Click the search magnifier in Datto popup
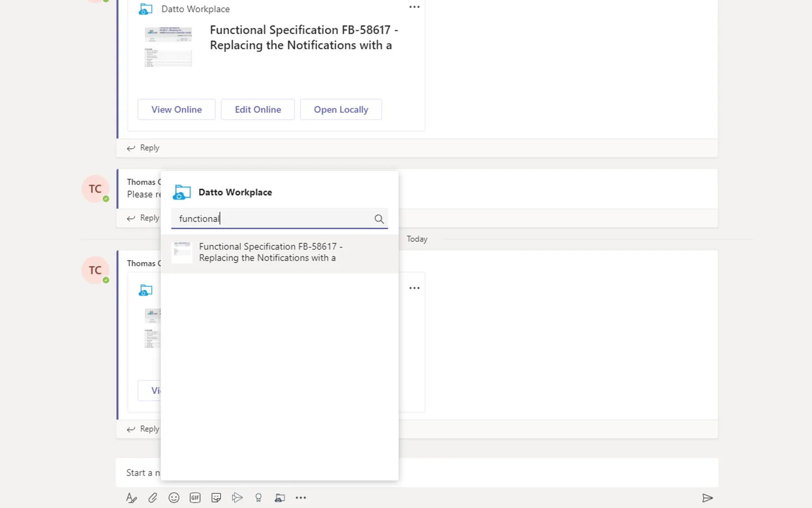 click(x=379, y=219)
